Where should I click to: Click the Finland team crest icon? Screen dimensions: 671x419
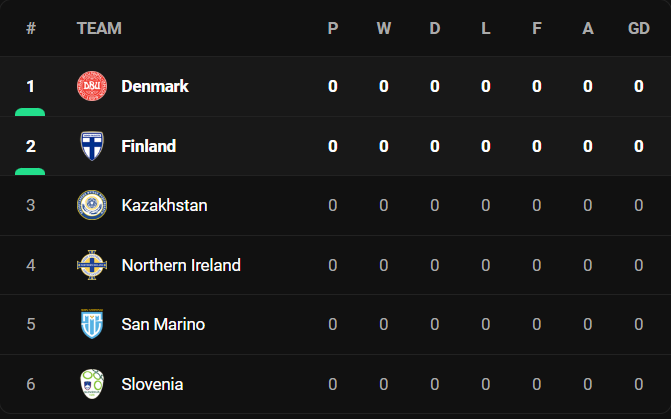[92, 146]
